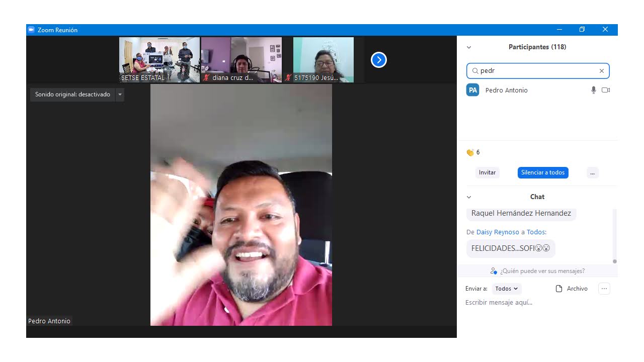644x362 pixels.
Task: Select Pedro Antonio in participants list
Action: [x=537, y=90]
